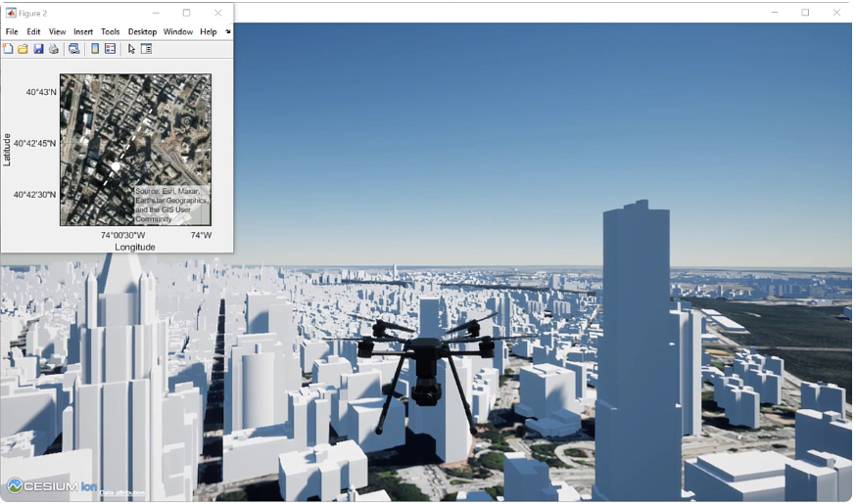Open Desktop menu in Figure 2
The height and width of the screenshot is (504, 856).
click(x=142, y=31)
